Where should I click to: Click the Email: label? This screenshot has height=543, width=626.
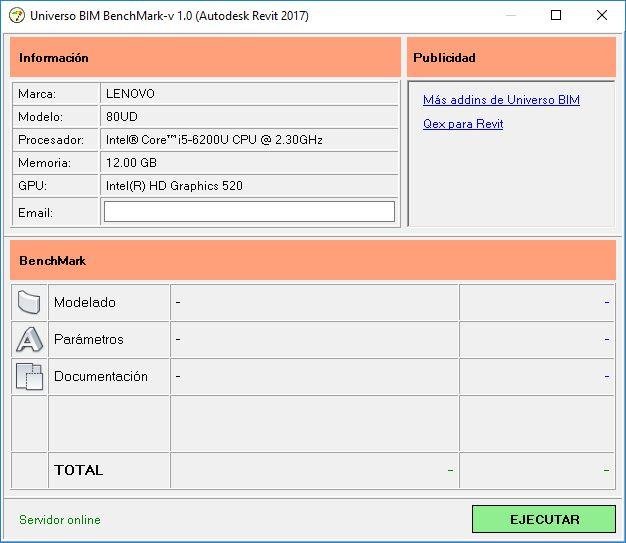[x=36, y=212]
